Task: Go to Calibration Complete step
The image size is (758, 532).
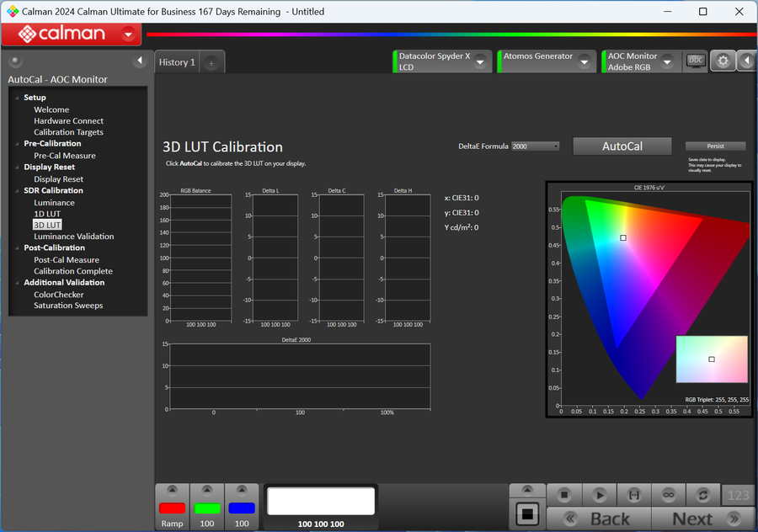Action: [x=73, y=271]
